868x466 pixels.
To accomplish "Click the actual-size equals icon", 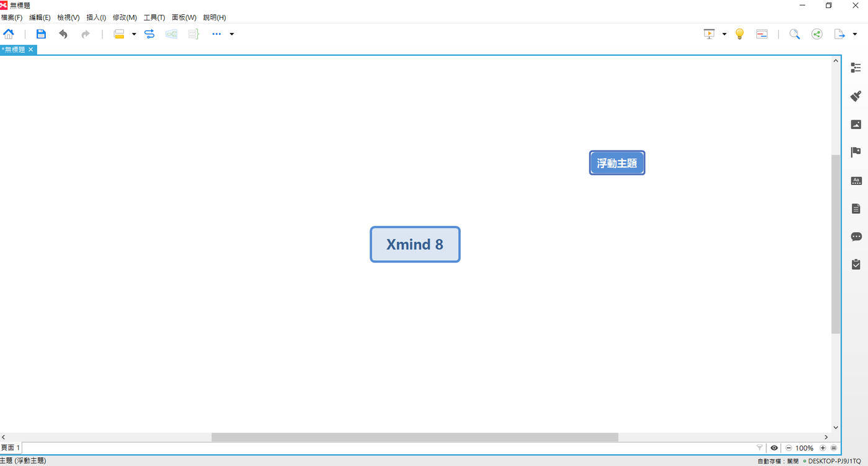I will [x=834, y=448].
